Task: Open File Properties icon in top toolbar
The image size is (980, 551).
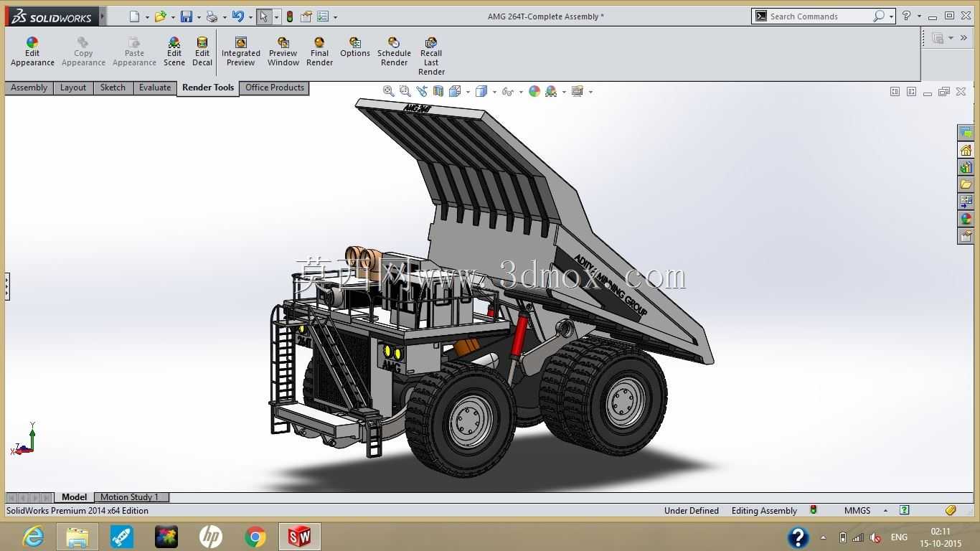Action: (306, 17)
